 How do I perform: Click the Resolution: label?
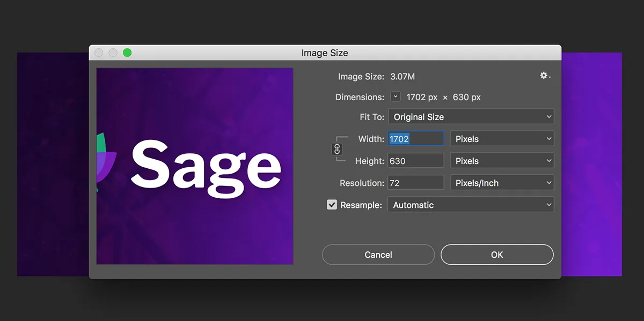362,183
